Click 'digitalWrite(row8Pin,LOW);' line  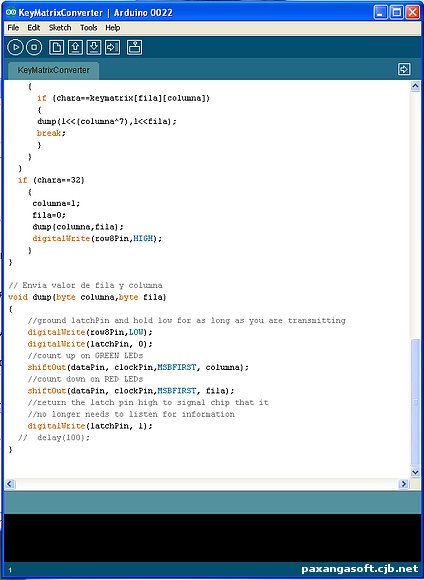90,332
